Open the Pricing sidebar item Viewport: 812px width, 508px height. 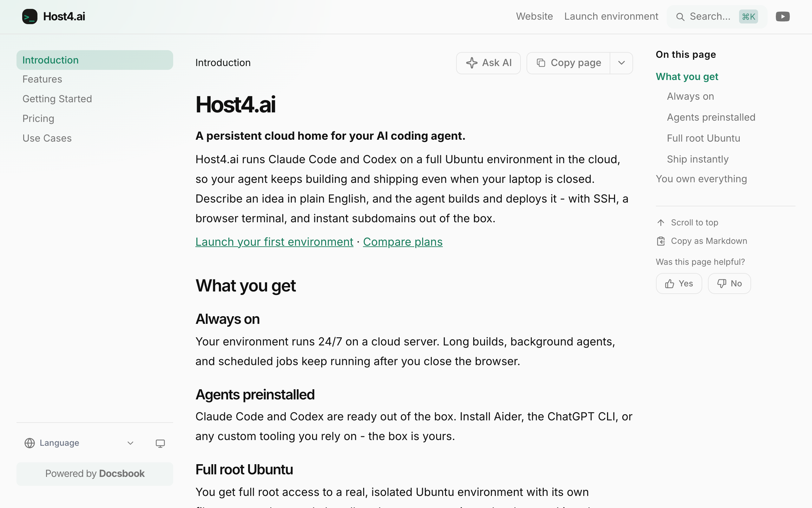38,119
